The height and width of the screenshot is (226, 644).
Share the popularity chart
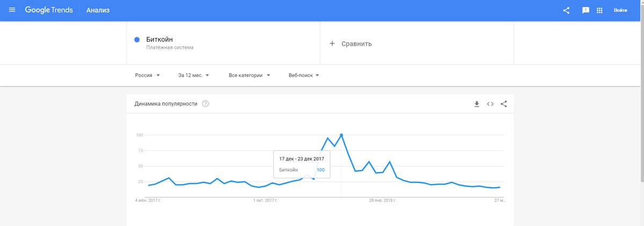pos(503,104)
